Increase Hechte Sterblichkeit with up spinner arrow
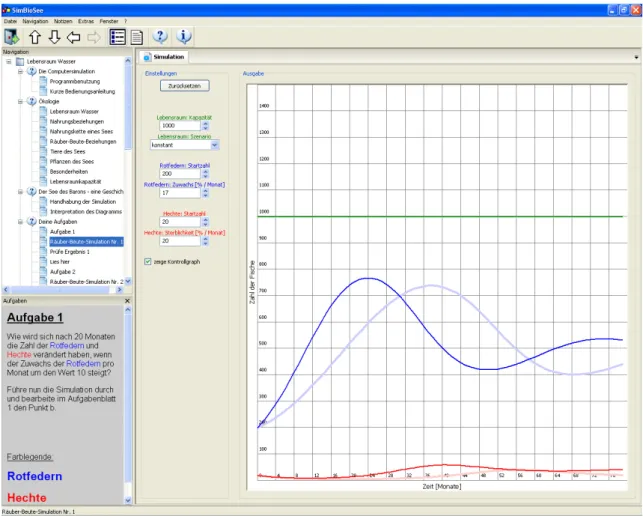Viewport: 643px width, 516px height. tap(205, 238)
